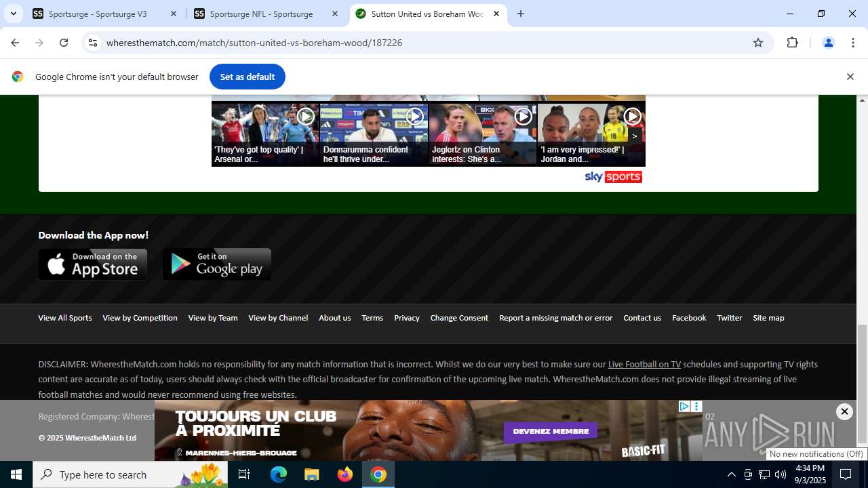Play 'They've got top quality' Arsenal video
868x488 pixels.
(x=265, y=134)
